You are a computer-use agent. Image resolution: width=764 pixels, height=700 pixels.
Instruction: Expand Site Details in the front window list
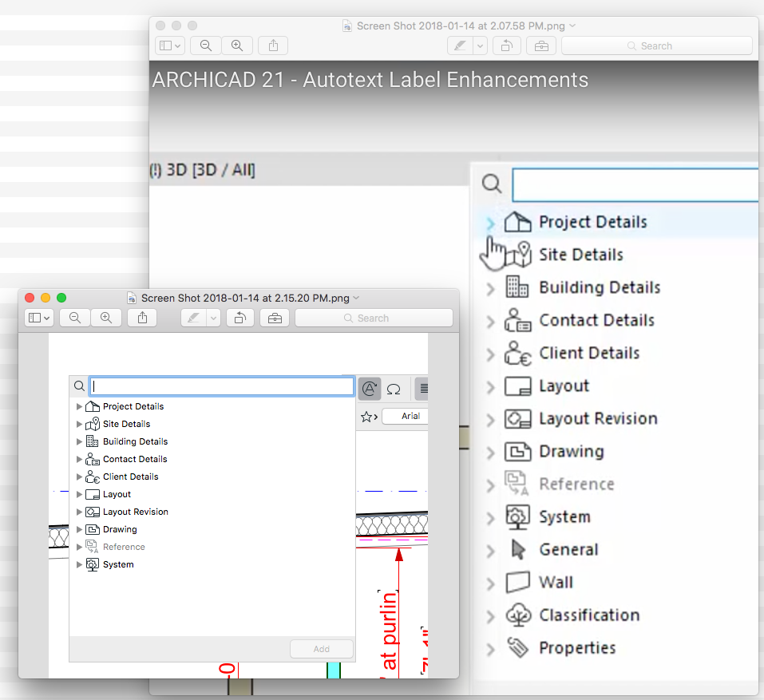tap(79, 424)
